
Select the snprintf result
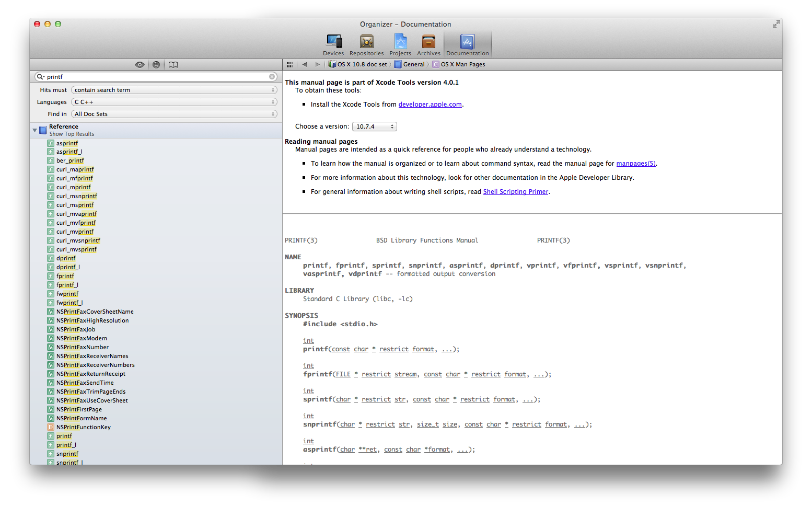[x=67, y=454]
